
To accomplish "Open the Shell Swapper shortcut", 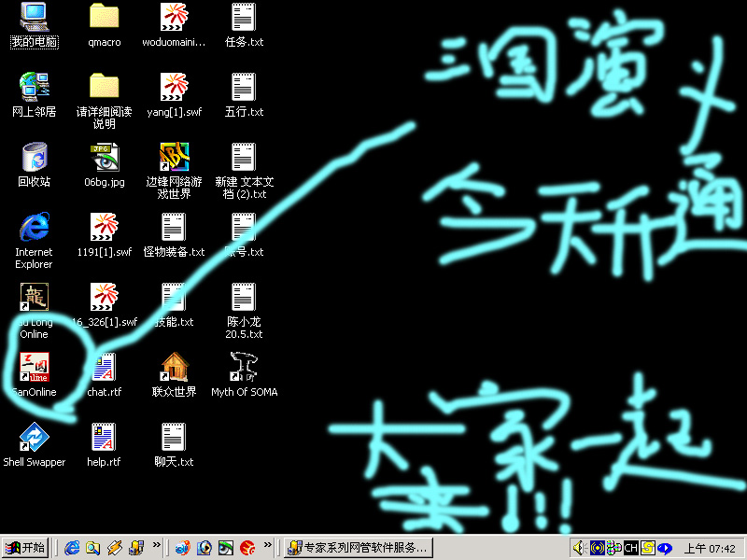I will click(35, 438).
